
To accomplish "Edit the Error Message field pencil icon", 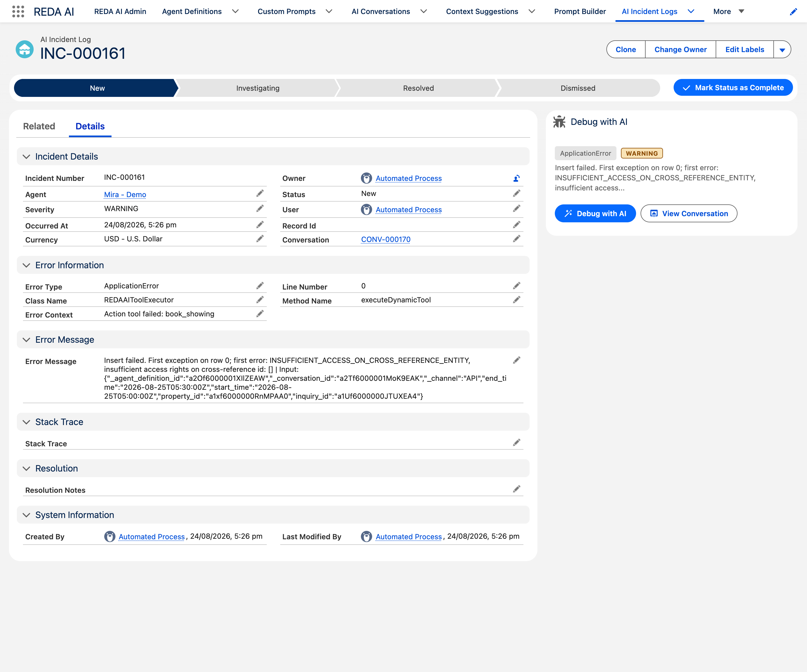I will 516,360.
